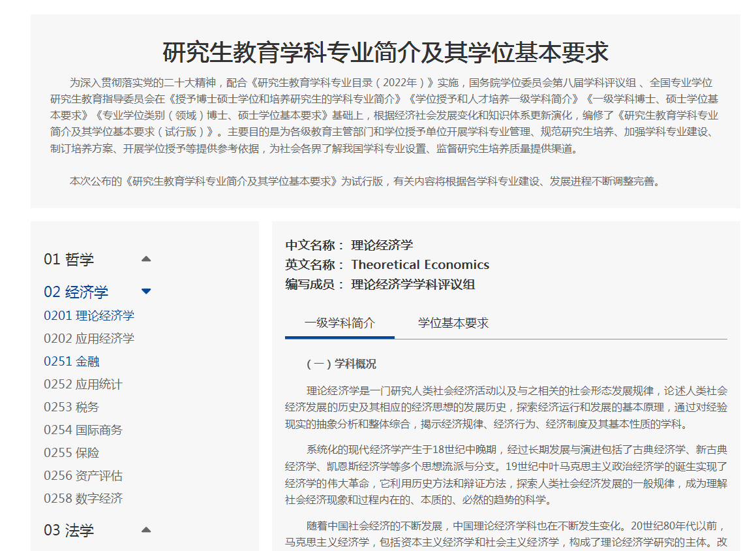Open the 0251 金融 discipline link
The height and width of the screenshot is (551, 756).
72,362
